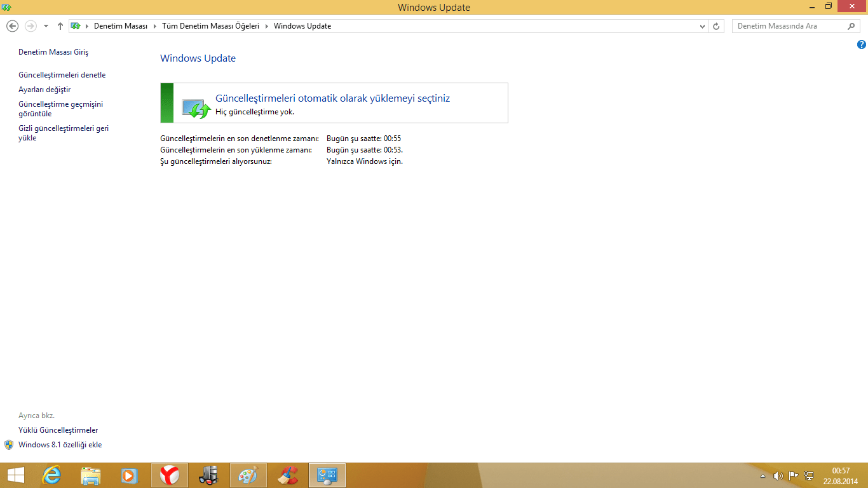The height and width of the screenshot is (488, 868).
Task: Select Control Panel taskbar button
Action: (x=327, y=475)
